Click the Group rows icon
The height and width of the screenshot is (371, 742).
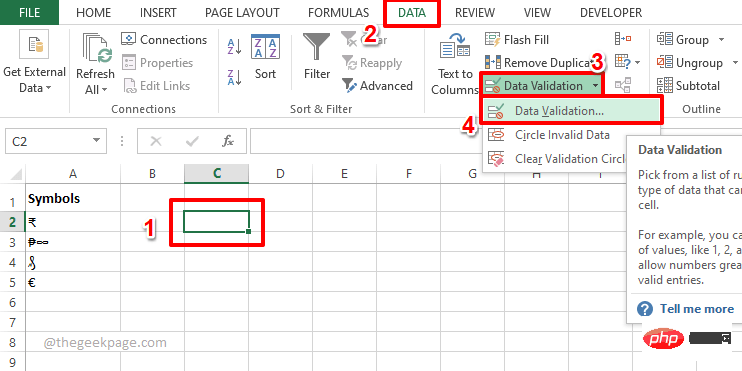tap(664, 39)
